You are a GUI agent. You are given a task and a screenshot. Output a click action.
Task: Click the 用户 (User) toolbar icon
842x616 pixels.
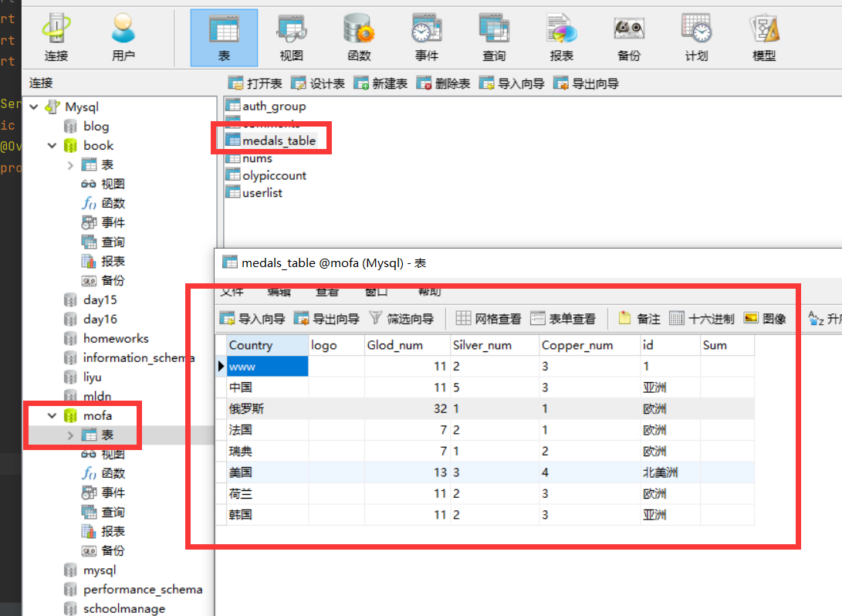[x=123, y=38]
